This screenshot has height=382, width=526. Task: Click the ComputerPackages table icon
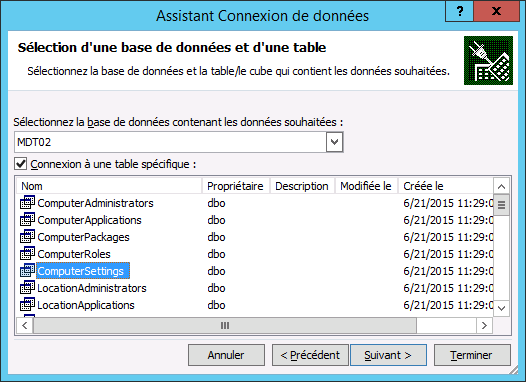pos(27,237)
